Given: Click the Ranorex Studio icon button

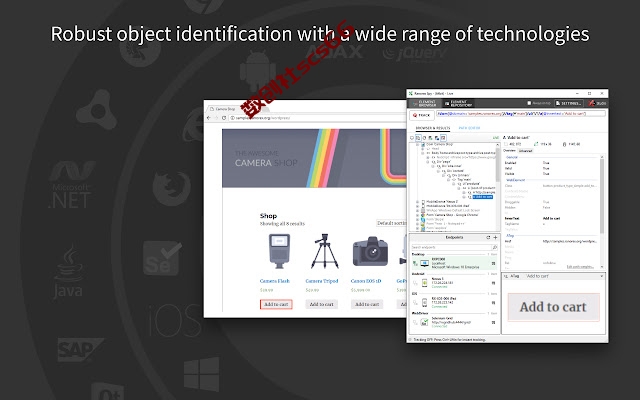Looking at the screenshot, I should pyautogui.click(x=597, y=103).
